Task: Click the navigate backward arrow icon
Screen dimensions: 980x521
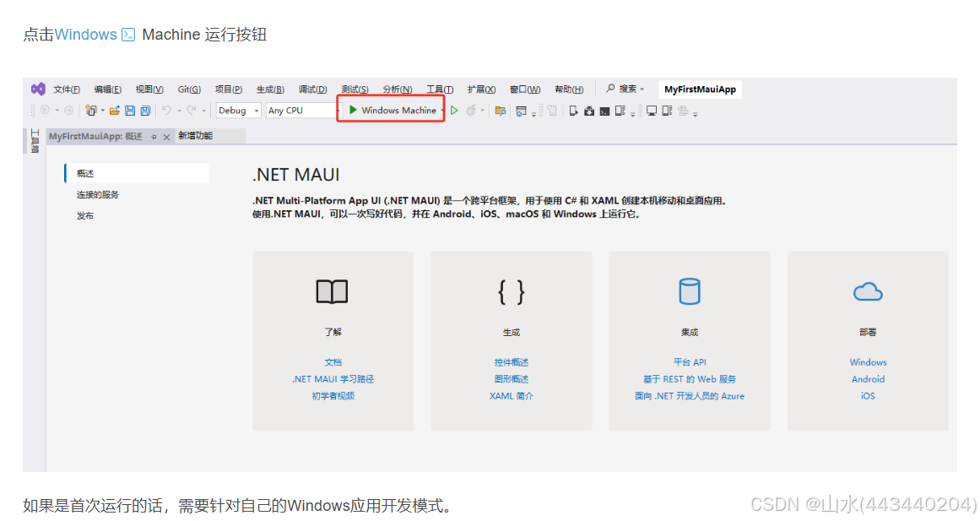Action: tap(45, 110)
